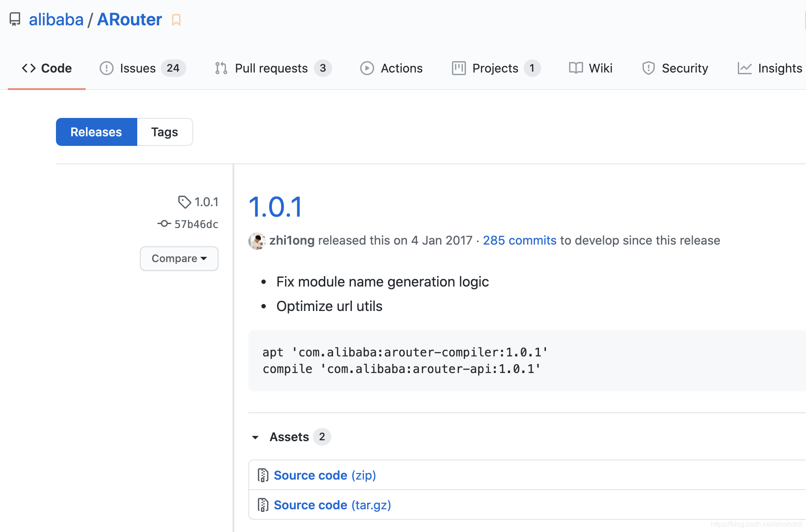Screen dimensions: 806x532
Task: Click the 'Assets' heading text
Action: (289, 437)
